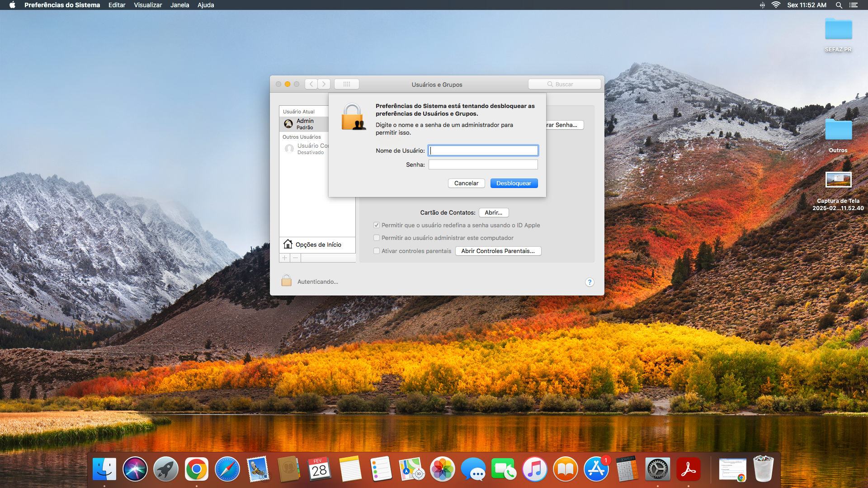Enable parental controls checkbox
The image size is (868, 488).
377,251
